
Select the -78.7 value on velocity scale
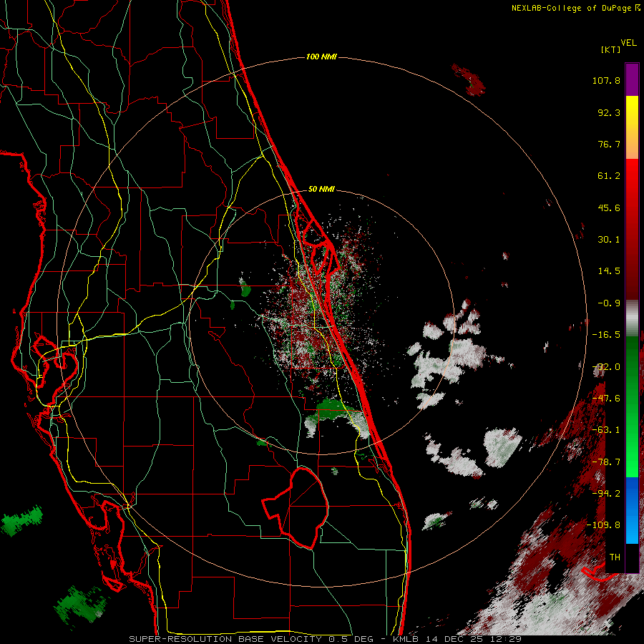pyautogui.click(x=606, y=462)
